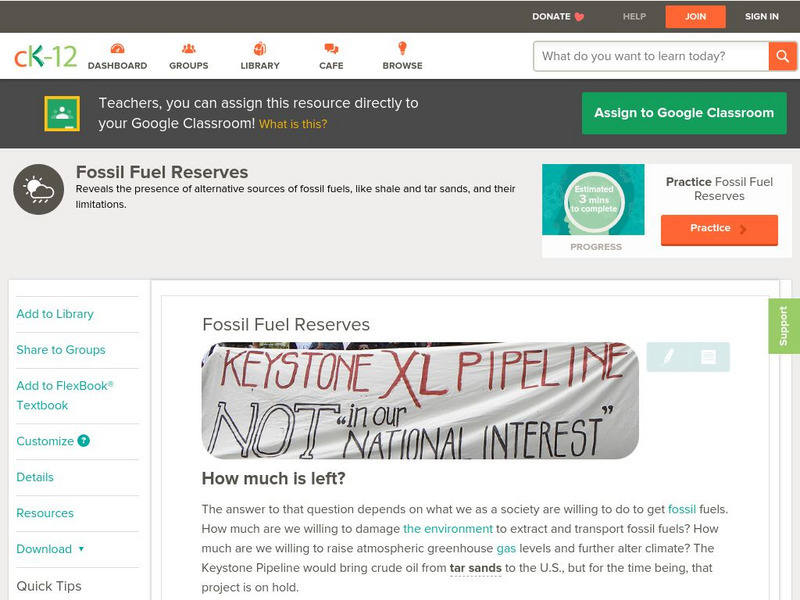Open the Cafe icon
The width and height of the screenshot is (800, 600).
click(x=331, y=50)
